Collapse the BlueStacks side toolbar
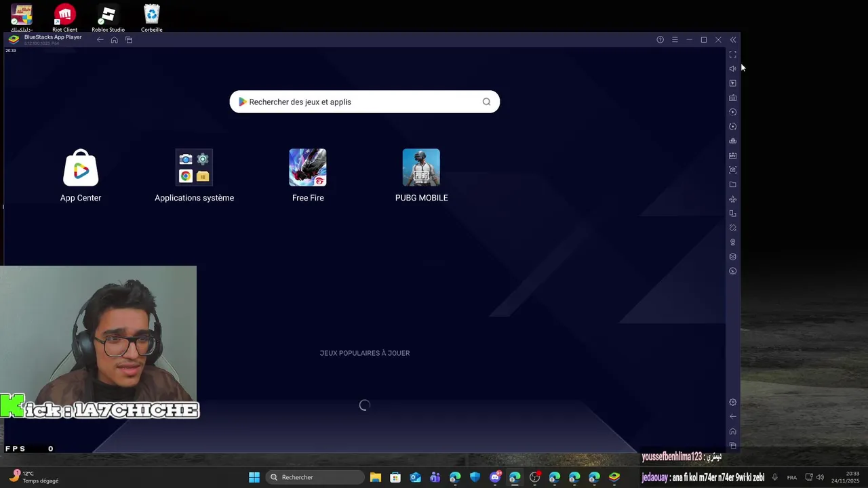 click(733, 40)
